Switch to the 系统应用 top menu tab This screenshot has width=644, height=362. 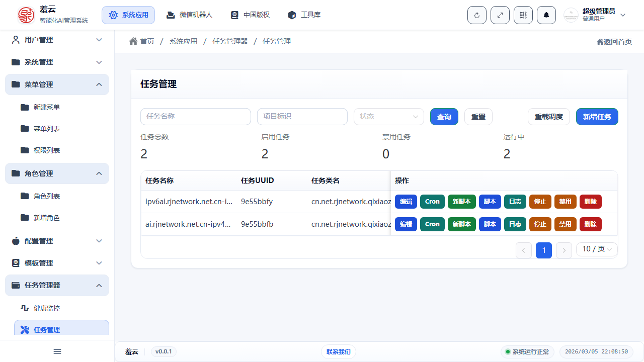pyautogui.click(x=128, y=15)
